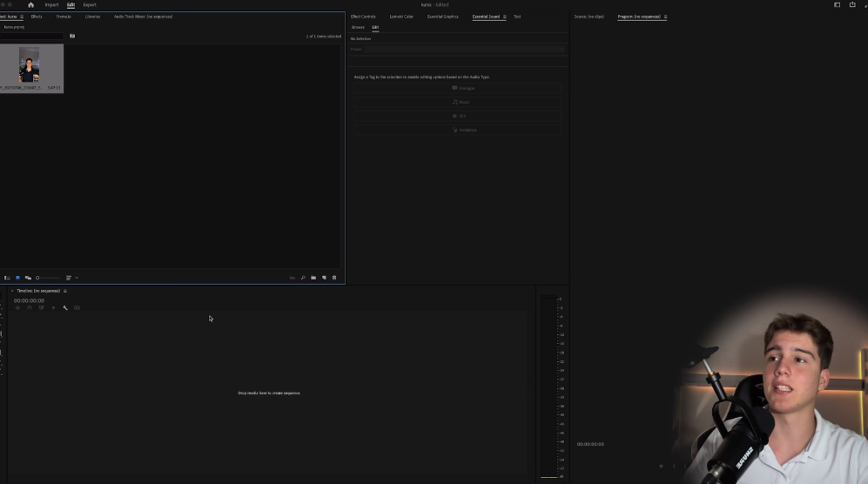Toggle Snap in Timeline magnet icon
Image resolution: width=868 pixels, height=484 pixels.
tap(30, 308)
